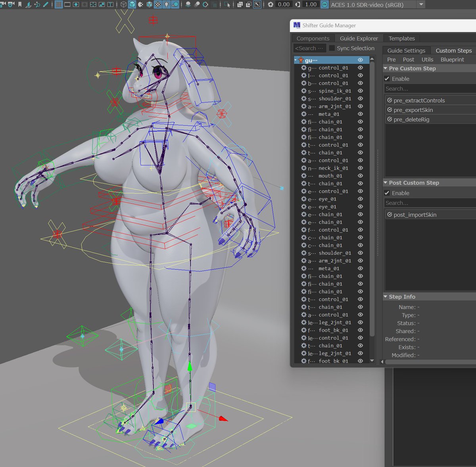Open the ACES 1.0 SDR-video view transform dropdown
The width and height of the screenshot is (476, 467).
pos(372,4)
